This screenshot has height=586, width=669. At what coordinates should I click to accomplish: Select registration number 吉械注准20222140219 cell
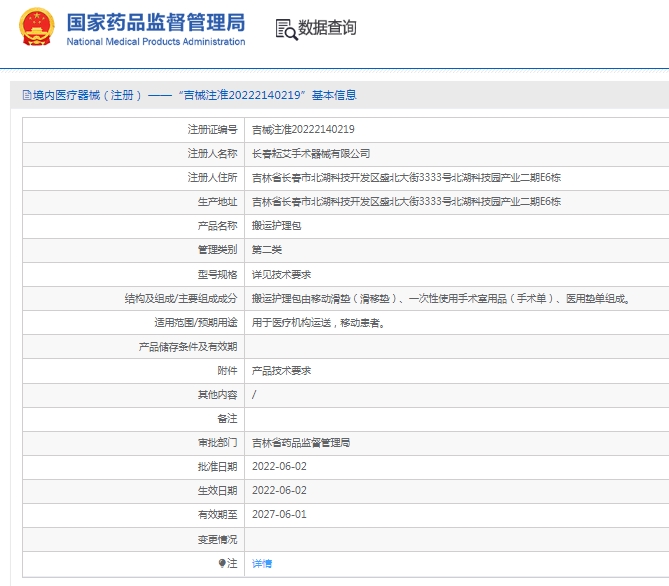(x=303, y=129)
